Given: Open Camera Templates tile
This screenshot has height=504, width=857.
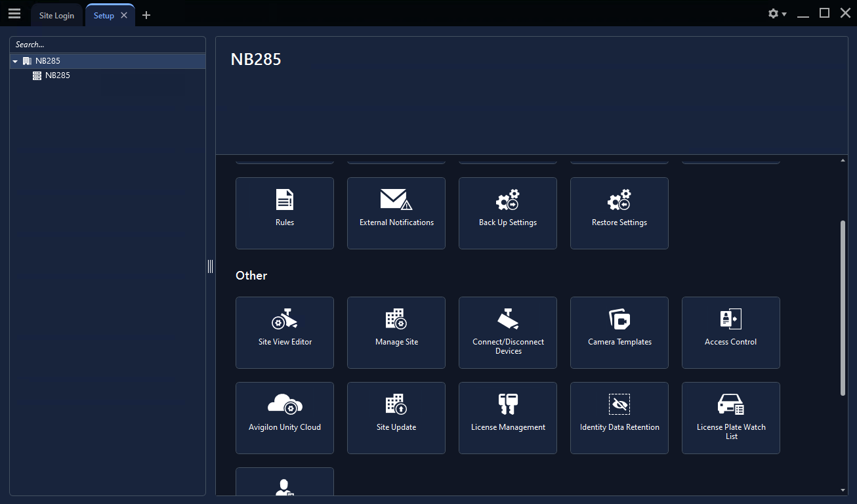Looking at the screenshot, I should 619,332.
